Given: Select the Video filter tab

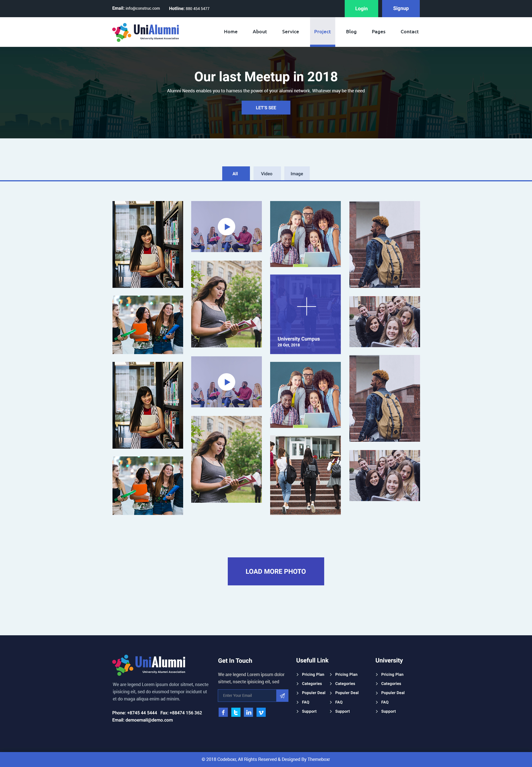Looking at the screenshot, I should (x=267, y=174).
